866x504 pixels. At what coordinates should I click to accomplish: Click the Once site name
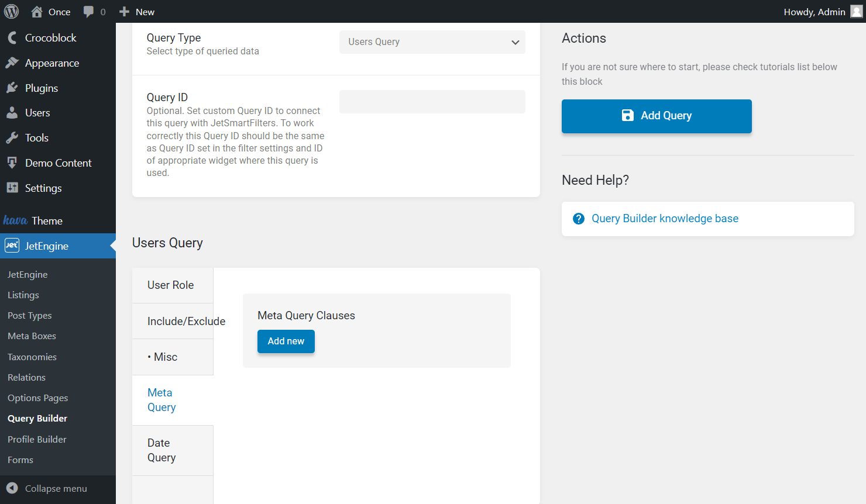pyautogui.click(x=59, y=12)
